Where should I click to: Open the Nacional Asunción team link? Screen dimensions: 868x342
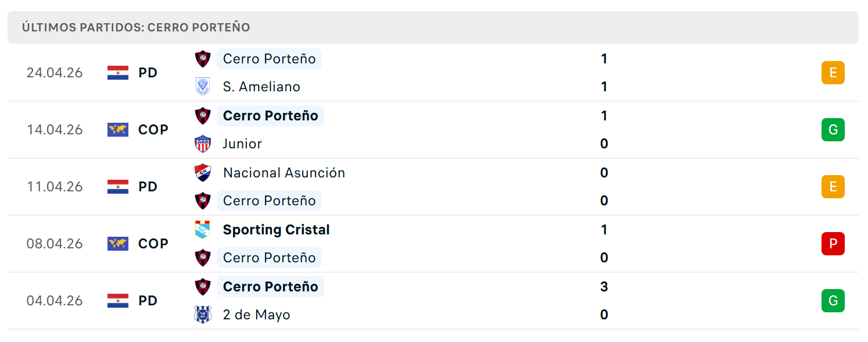point(284,173)
